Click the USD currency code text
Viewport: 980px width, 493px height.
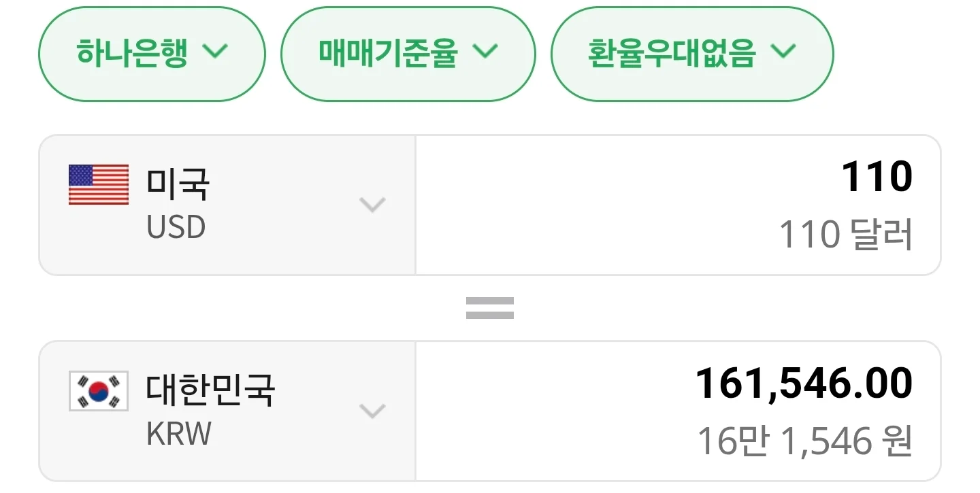176,228
